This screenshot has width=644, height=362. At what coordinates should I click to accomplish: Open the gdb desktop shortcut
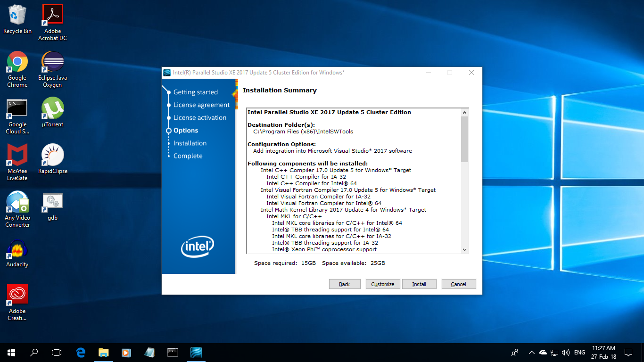52,206
